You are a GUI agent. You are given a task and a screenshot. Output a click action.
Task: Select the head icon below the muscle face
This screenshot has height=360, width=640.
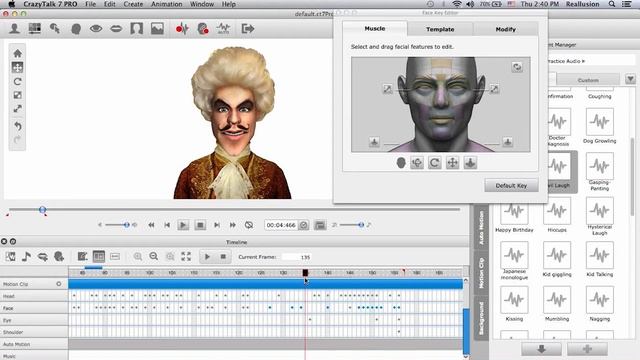401,163
